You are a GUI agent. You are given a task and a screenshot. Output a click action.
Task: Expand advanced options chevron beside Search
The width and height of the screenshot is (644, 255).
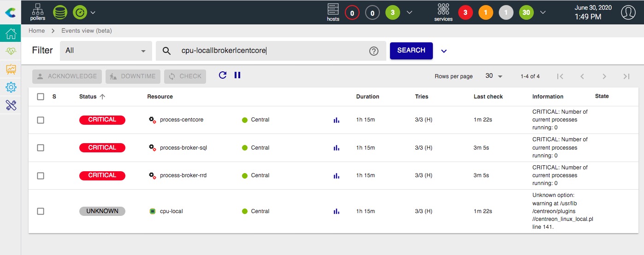444,51
